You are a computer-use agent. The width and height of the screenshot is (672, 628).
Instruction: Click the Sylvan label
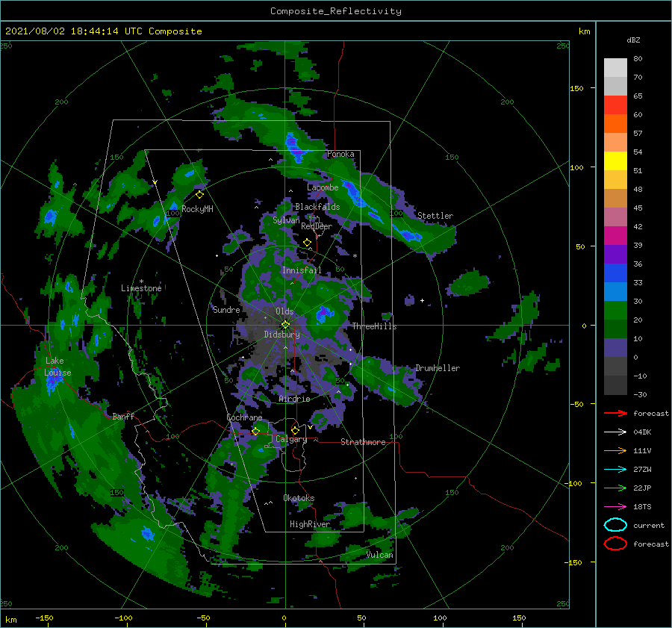286,220
